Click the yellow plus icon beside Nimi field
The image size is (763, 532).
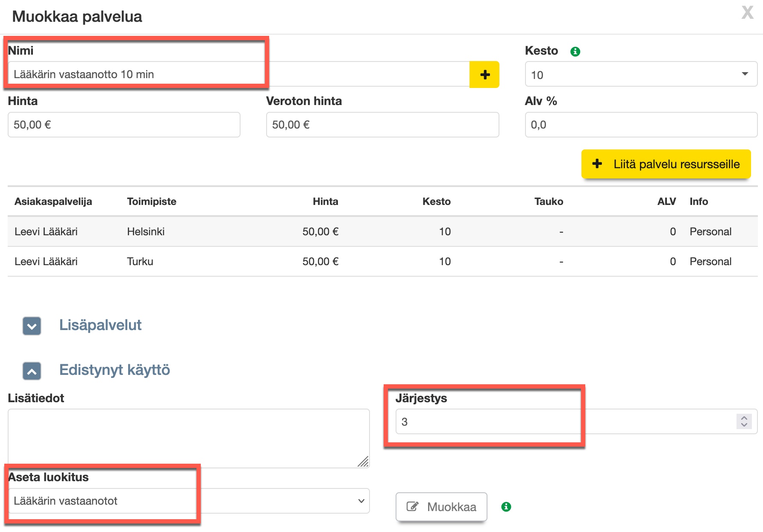coord(484,75)
